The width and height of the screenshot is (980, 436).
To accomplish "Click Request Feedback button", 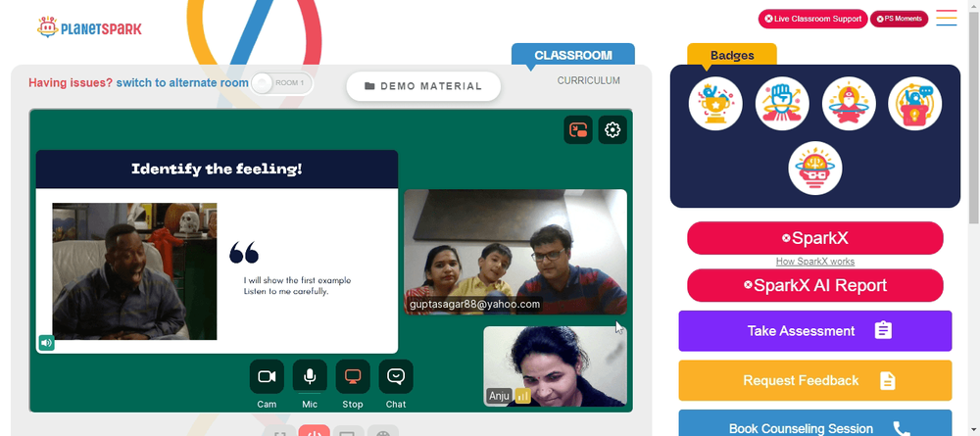I will (x=815, y=380).
